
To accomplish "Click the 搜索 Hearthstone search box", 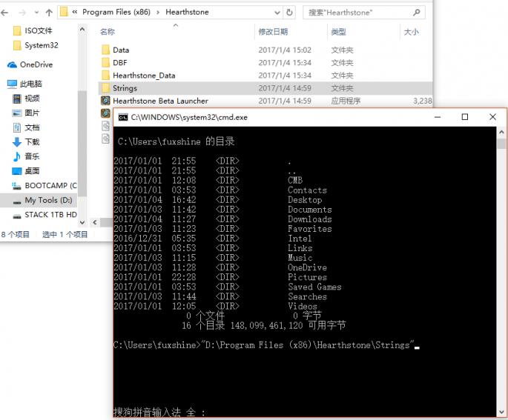I will pyautogui.click(x=356, y=13).
